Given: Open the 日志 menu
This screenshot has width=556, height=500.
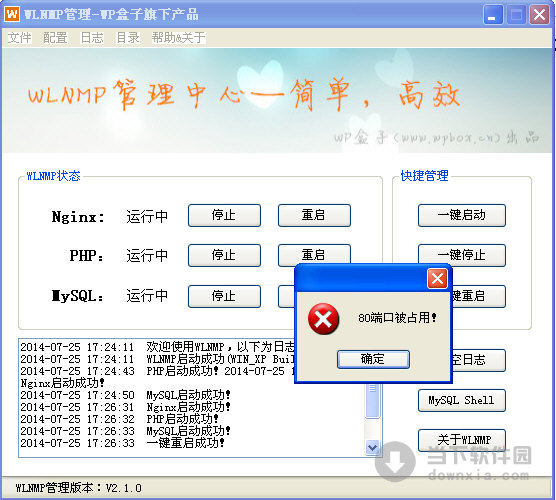Looking at the screenshot, I should (x=92, y=38).
